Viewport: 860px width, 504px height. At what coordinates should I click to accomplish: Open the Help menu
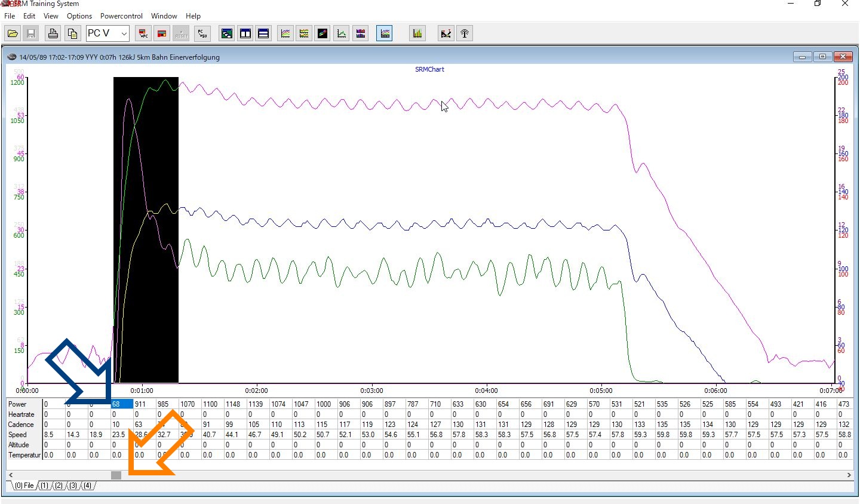pyautogui.click(x=193, y=16)
